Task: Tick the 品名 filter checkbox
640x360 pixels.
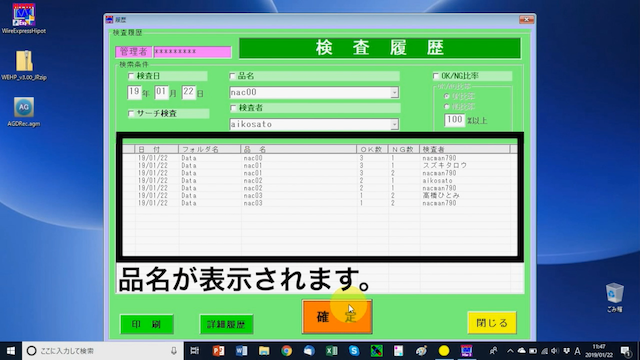Action: [x=232, y=76]
